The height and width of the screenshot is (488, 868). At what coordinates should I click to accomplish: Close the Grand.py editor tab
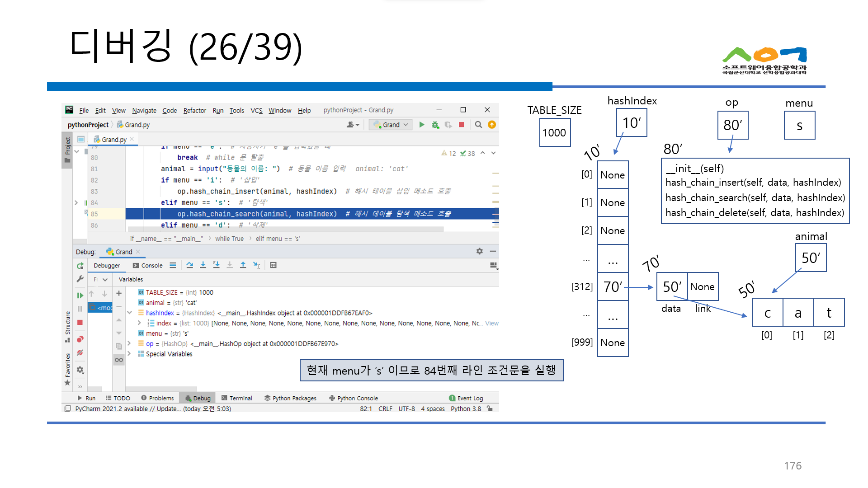[132, 139]
